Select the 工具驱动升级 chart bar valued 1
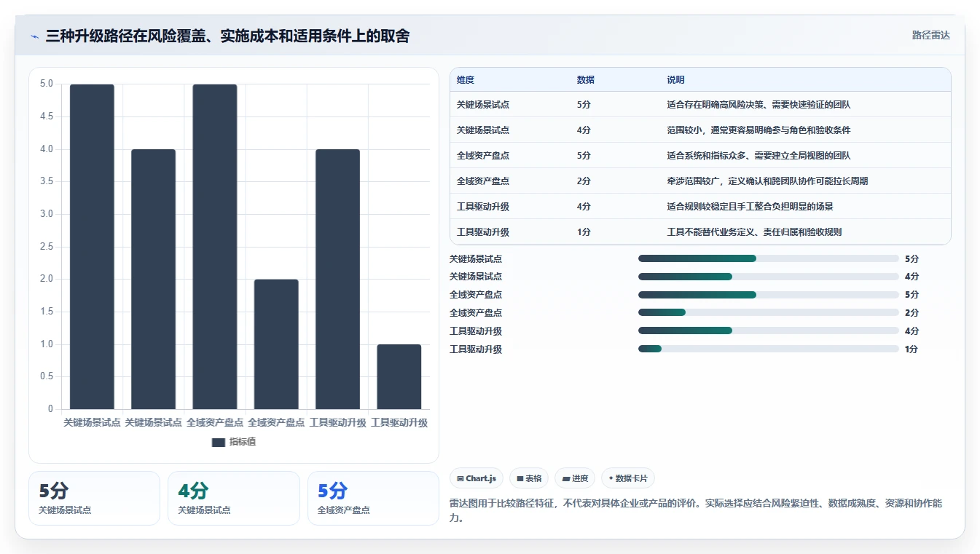Image resolution: width=980 pixels, height=554 pixels. [x=399, y=376]
